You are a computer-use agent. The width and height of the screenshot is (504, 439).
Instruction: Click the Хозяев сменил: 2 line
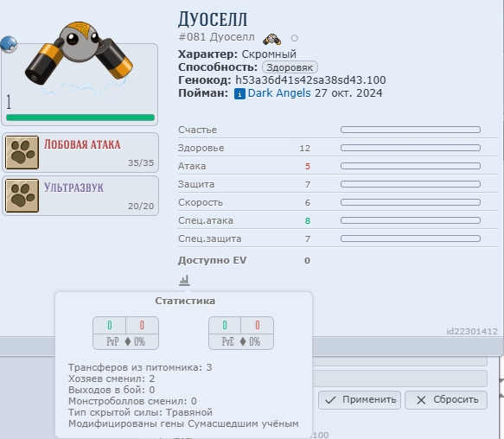click(112, 379)
